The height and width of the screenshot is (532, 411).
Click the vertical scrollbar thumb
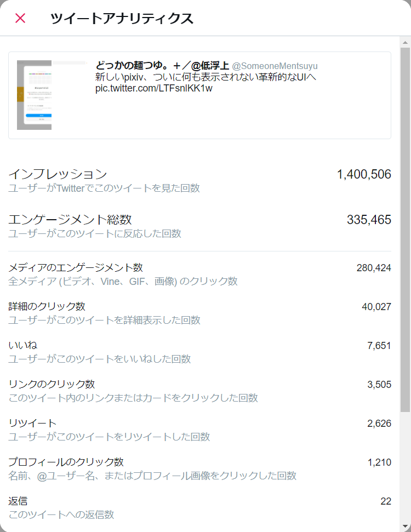pos(405,230)
